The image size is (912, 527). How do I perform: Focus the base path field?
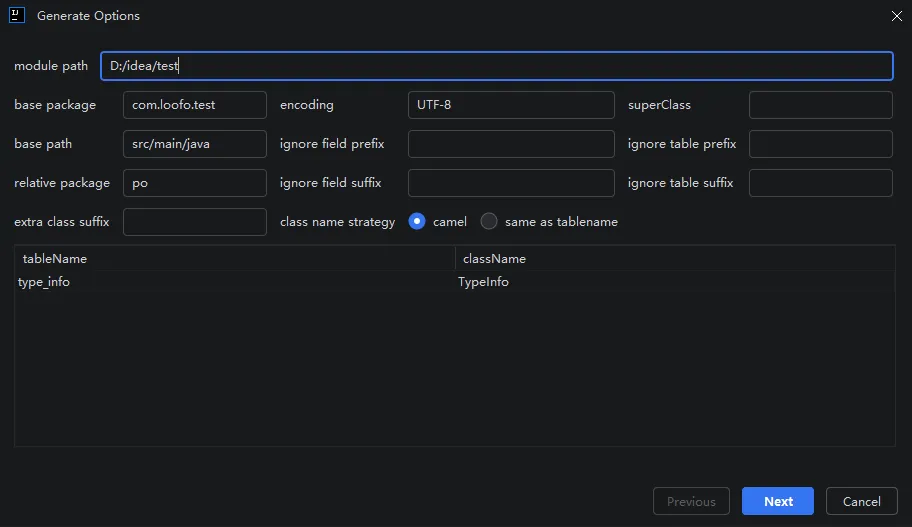(x=194, y=144)
